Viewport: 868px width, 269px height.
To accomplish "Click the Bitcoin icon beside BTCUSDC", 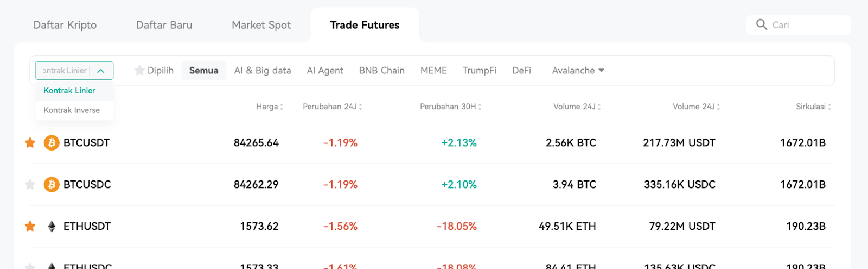I will tap(52, 185).
